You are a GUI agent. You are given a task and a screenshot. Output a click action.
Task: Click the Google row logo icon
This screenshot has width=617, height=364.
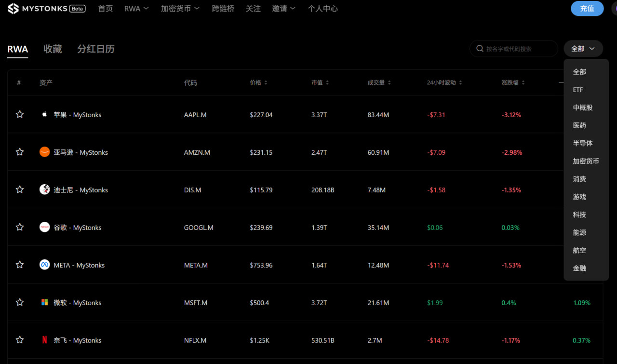pyautogui.click(x=44, y=227)
